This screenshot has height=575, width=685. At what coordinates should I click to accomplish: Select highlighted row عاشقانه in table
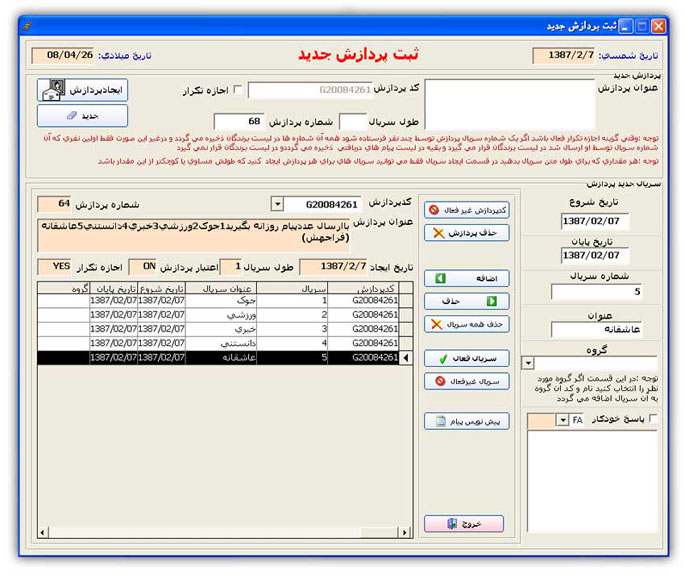click(x=225, y=357)
